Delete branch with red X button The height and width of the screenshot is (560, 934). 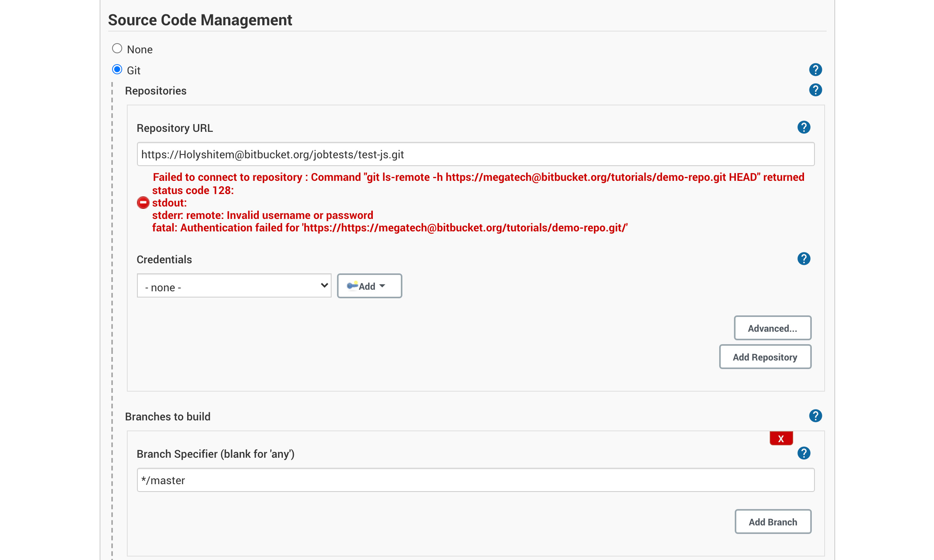tap(781, 439)
